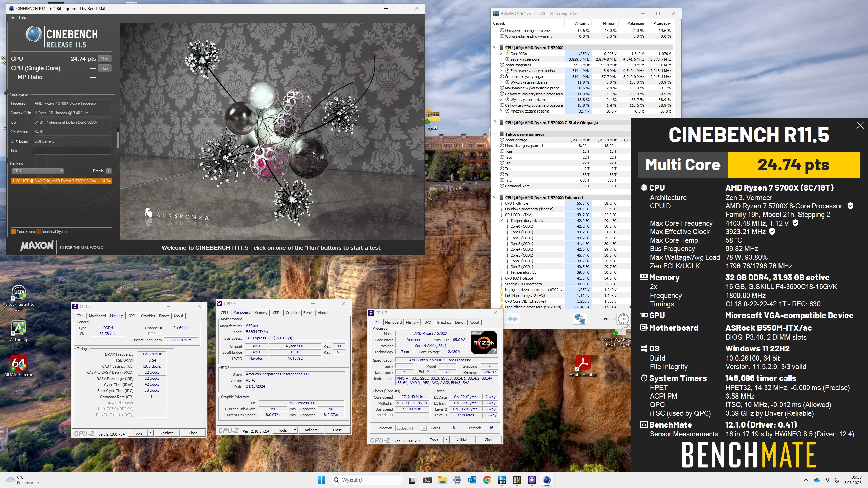Open Mainboard tab in CPU-Z CPU window
Viewport: 868px width, 488px height.
tap(393, 322)
